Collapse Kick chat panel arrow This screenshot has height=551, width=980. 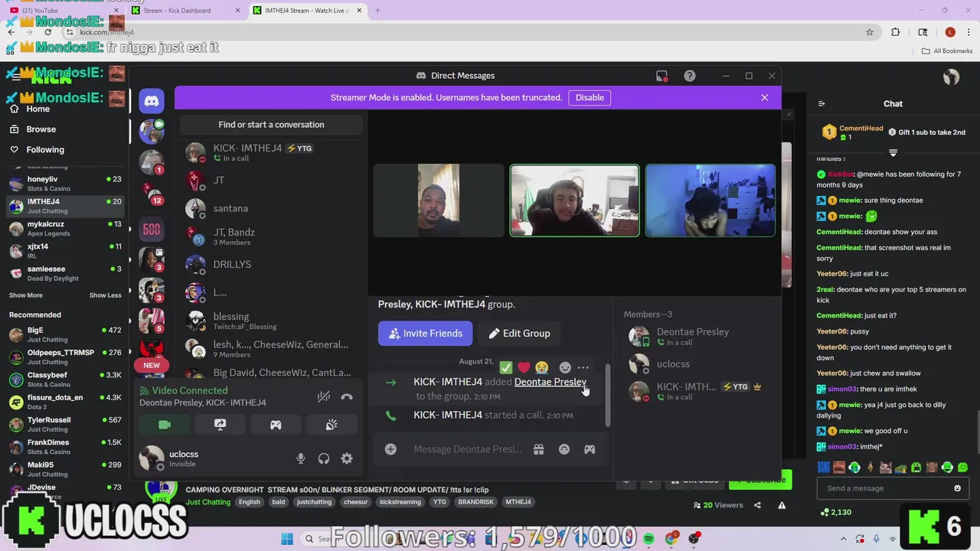(822, 104)
